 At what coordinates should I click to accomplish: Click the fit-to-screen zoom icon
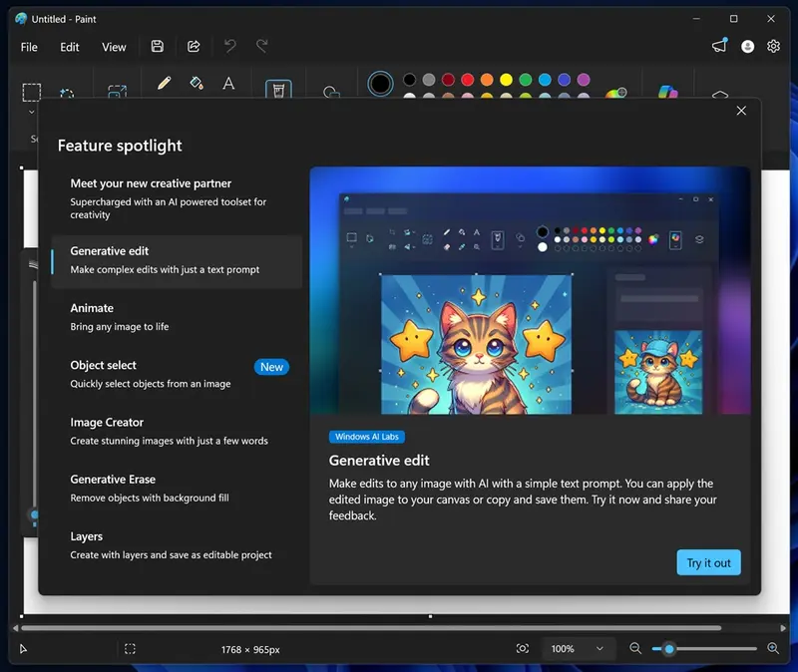click(x=523, y=649)
